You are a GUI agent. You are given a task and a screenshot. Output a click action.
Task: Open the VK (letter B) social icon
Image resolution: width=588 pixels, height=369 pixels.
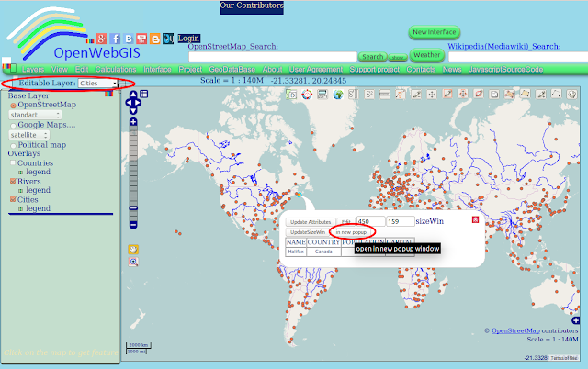(x=129, y=39)
